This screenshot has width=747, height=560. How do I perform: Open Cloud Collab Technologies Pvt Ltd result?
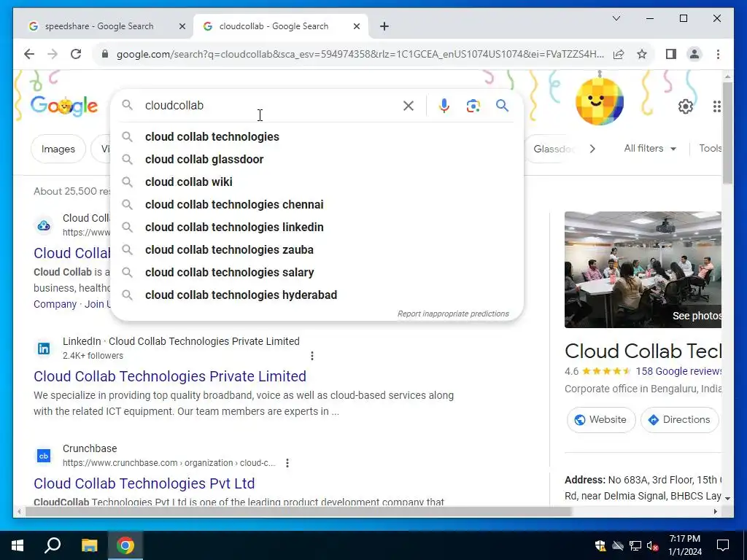144,483
